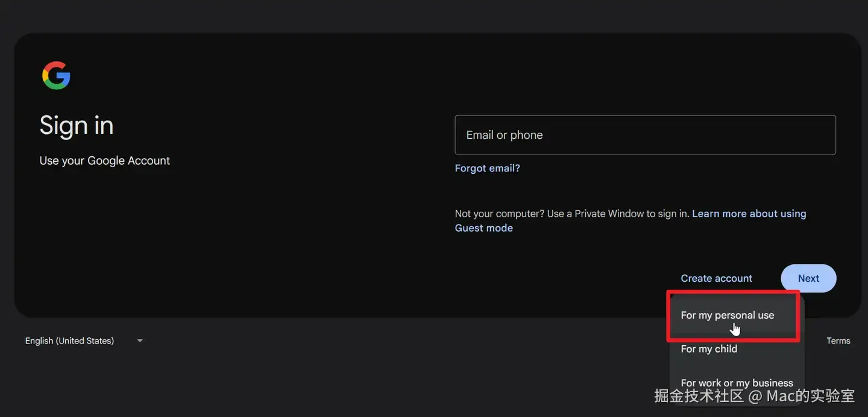Choose For my child option
Viewport: 868px width, 417px height.
pos(735,349)
